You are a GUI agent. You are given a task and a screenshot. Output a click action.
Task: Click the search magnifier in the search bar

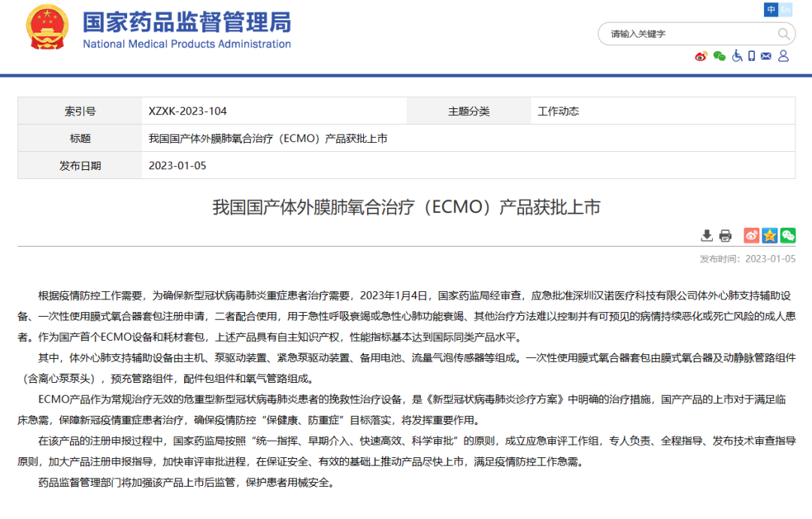[x=784, y=34]
